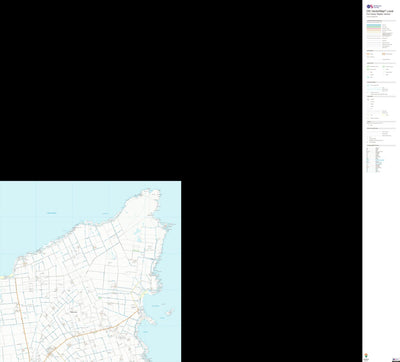Select the OS VectorMap Local title heading
This screenshot has width=400, height=362.
[380, 11]
